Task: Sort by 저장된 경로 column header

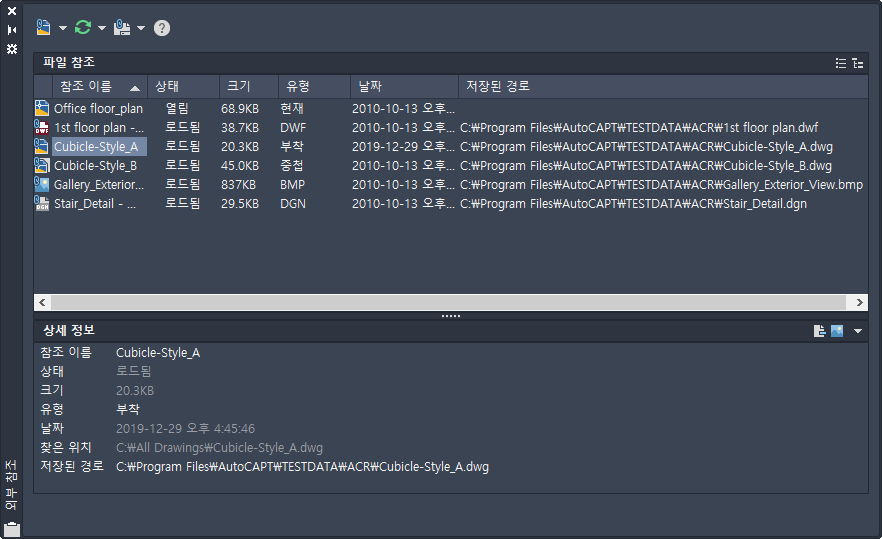Action: coord(663,87)
